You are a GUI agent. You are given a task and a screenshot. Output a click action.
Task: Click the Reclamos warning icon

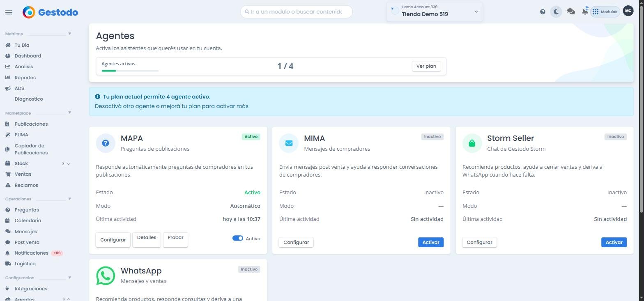click(x=8, y=185)
